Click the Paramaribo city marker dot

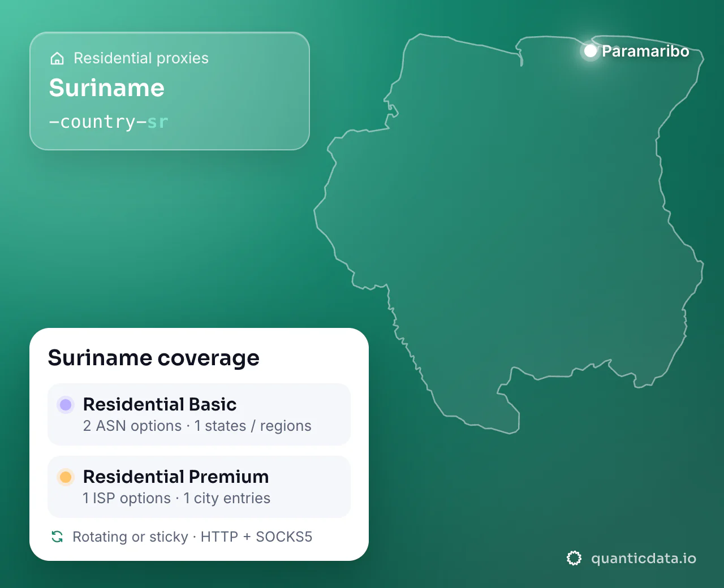[590, 51]
